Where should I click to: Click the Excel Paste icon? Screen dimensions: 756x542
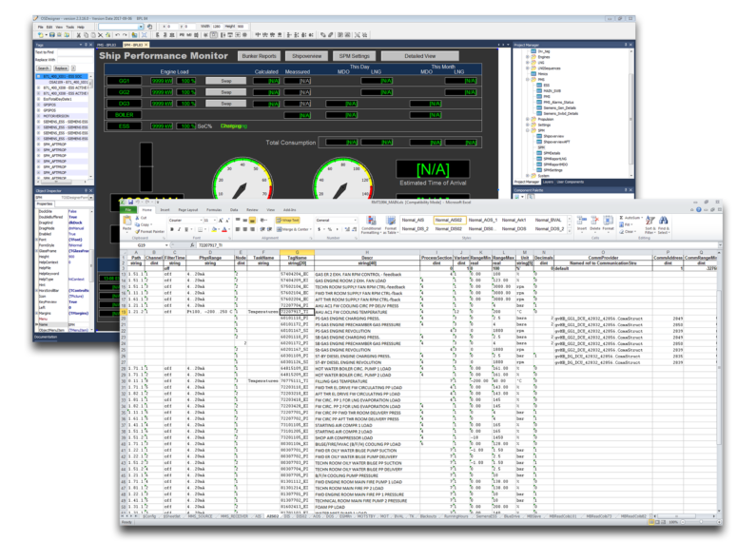click(127, 223)
